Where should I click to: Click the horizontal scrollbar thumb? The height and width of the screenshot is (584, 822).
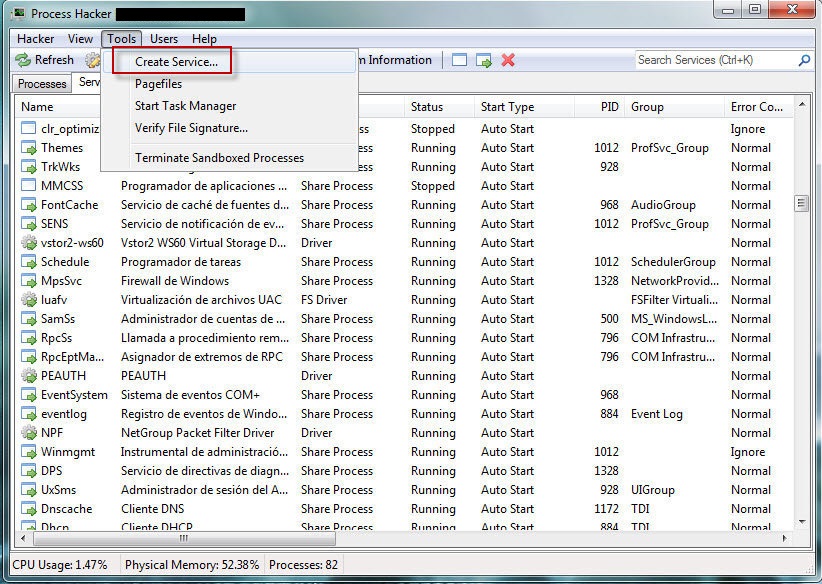(x=183, y=538)
